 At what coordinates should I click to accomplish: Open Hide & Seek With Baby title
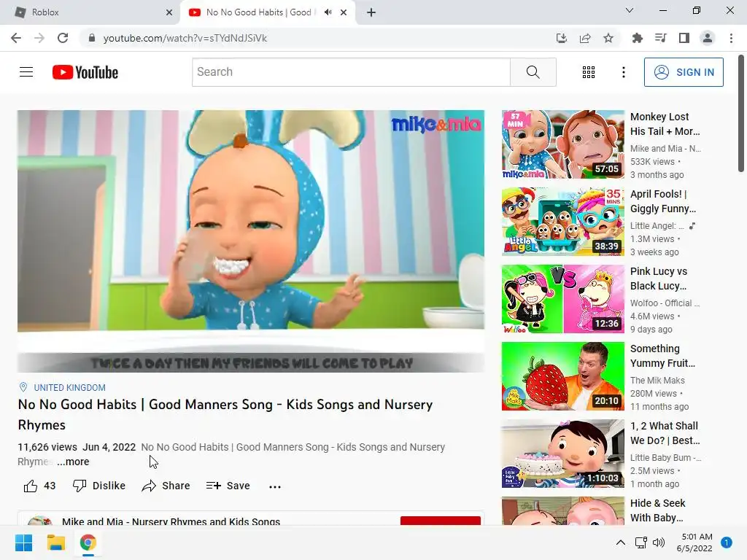point(658,510)
